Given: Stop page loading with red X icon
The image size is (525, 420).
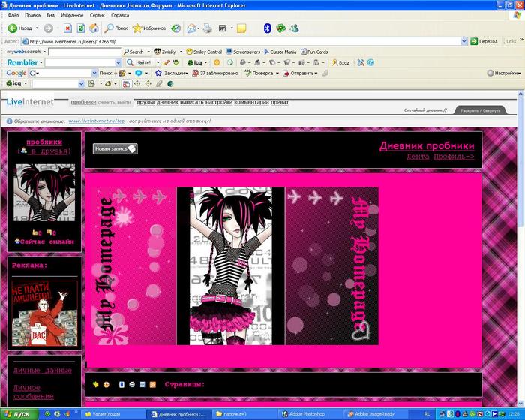Looking at the screenshot, I should (67, 28).
